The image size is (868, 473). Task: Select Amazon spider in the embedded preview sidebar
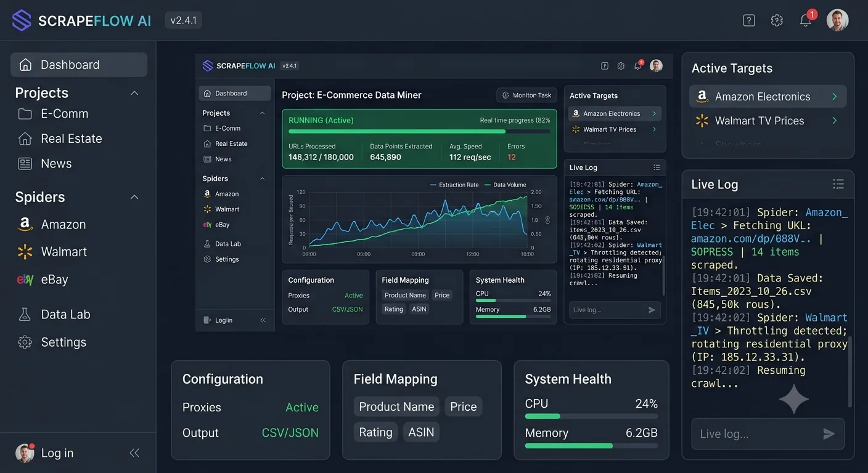click(x=221, y=193)
